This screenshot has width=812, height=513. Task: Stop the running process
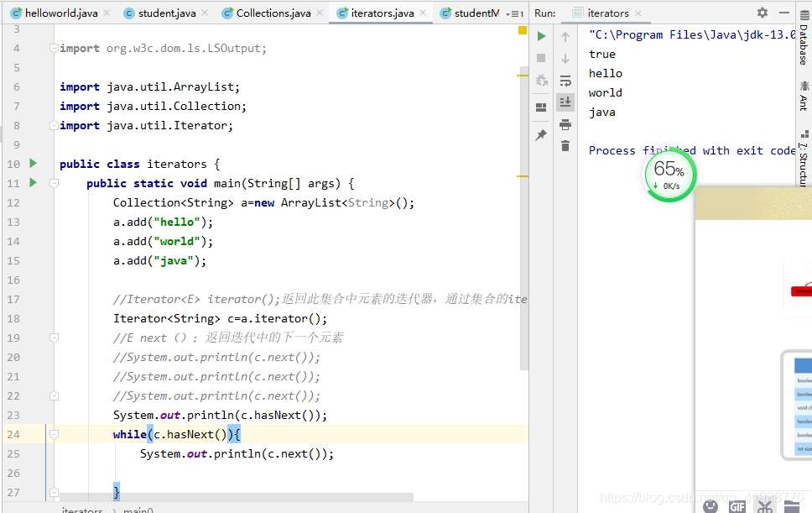pyautogui.click(x=541, y=57)
